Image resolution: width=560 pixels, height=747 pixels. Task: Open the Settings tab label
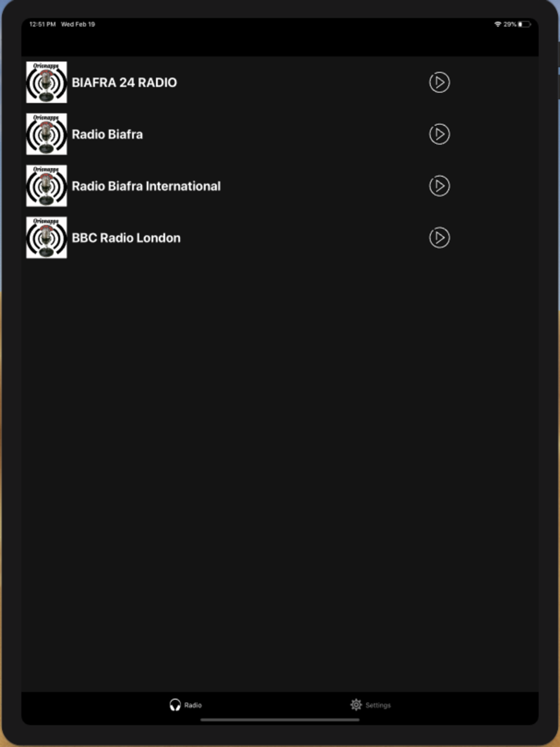click(x=378, y=706)
